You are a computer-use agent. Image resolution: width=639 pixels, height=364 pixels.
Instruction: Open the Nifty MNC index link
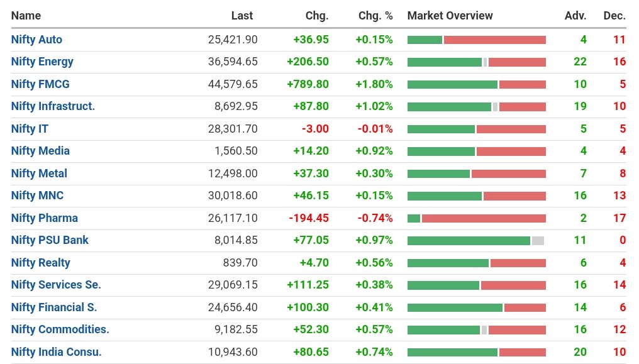pos(38,196)
